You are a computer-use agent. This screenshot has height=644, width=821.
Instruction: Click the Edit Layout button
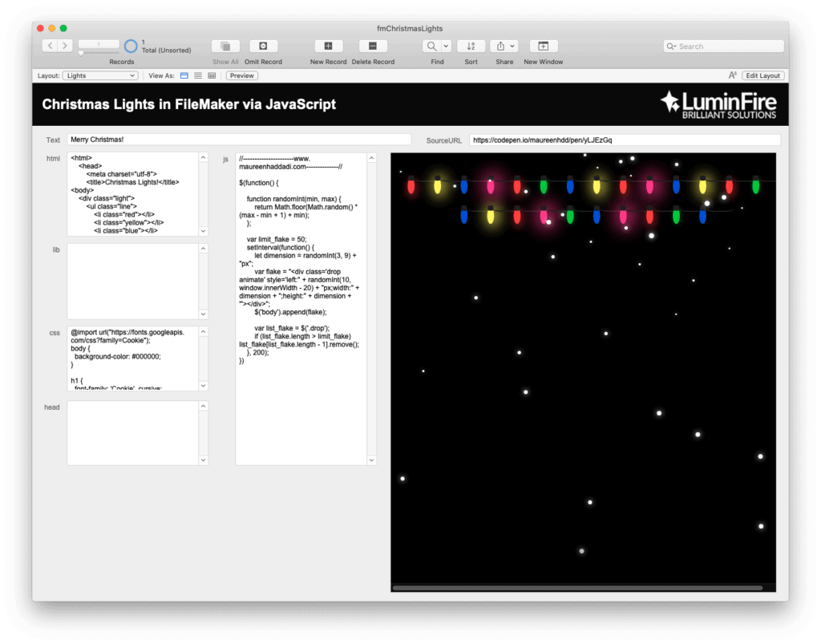[x=762, y=75]
